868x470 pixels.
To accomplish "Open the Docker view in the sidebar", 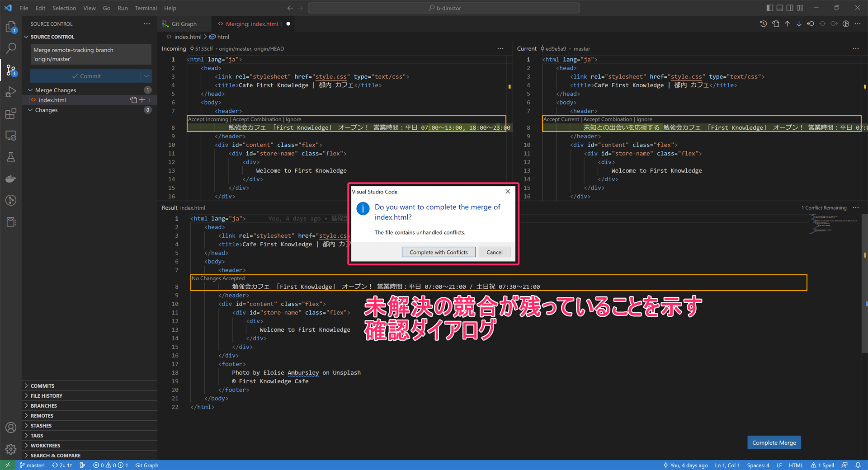I will point(11,179).
